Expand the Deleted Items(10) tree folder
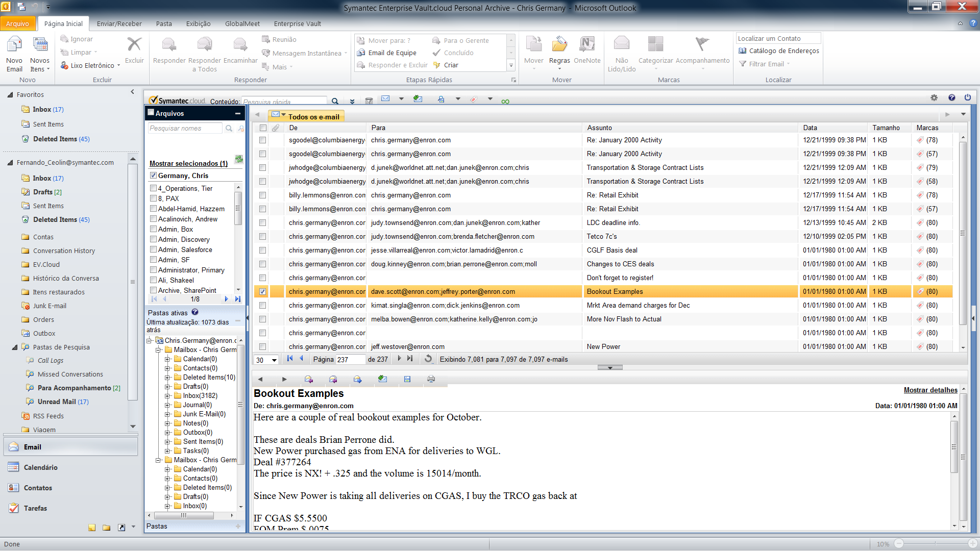 click(167, 378)
